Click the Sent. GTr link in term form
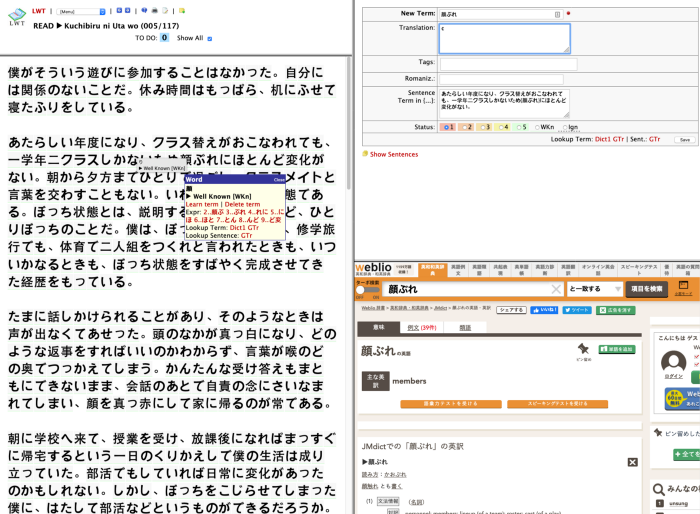The width and height of the screenshot is (700, 514). [654, 139]
